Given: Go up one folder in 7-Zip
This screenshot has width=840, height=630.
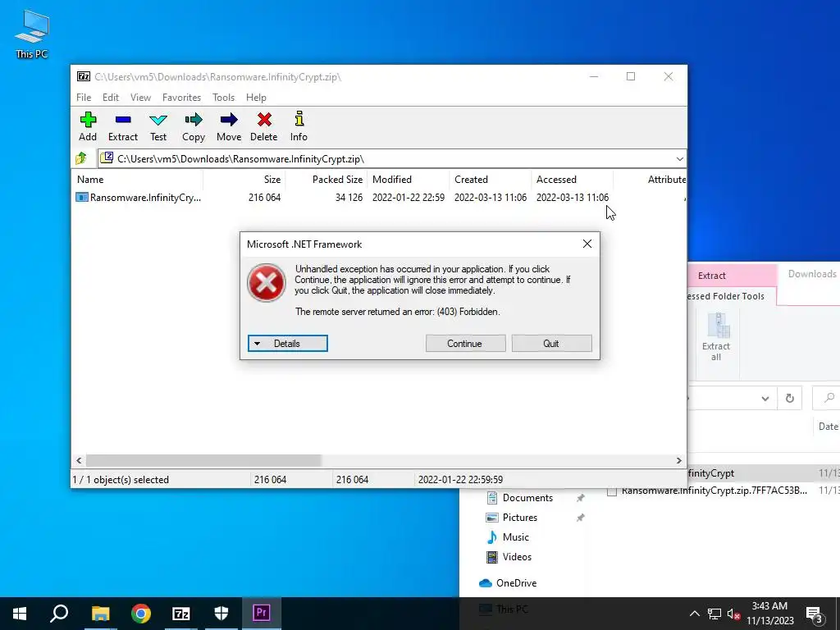Looking at the screenshot, I should 81,158.
